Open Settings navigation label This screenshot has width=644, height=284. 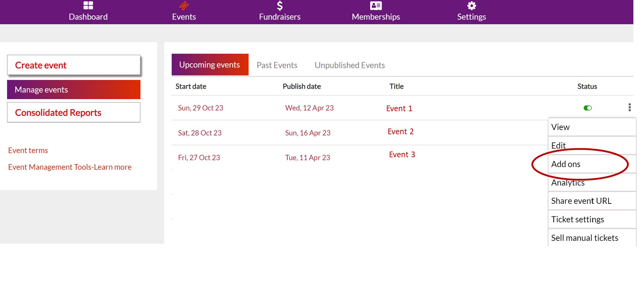(x=471, y=17)
